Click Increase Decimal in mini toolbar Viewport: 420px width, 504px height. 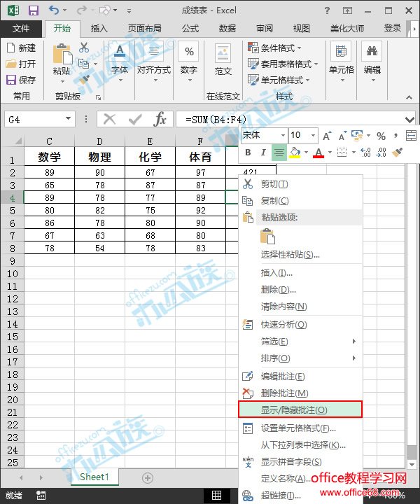365,153
